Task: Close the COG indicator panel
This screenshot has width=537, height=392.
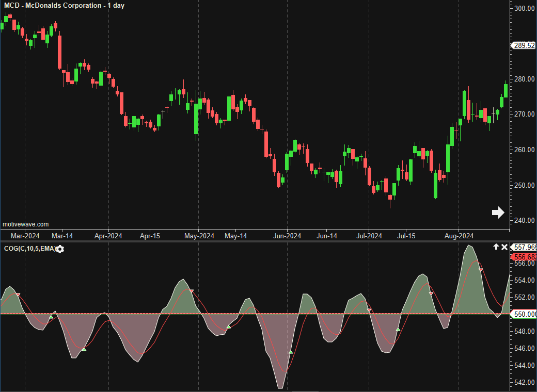Action: click(x=504, y=248)
